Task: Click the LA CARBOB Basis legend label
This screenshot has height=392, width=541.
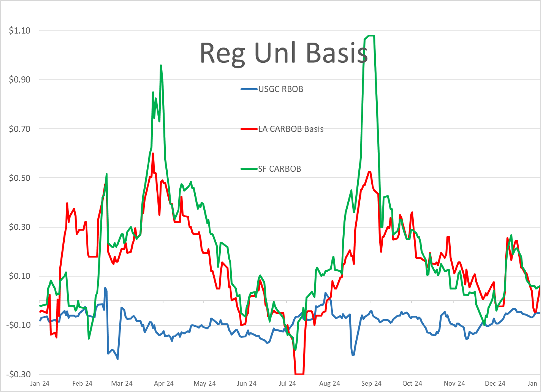Action: pos(291,129)
